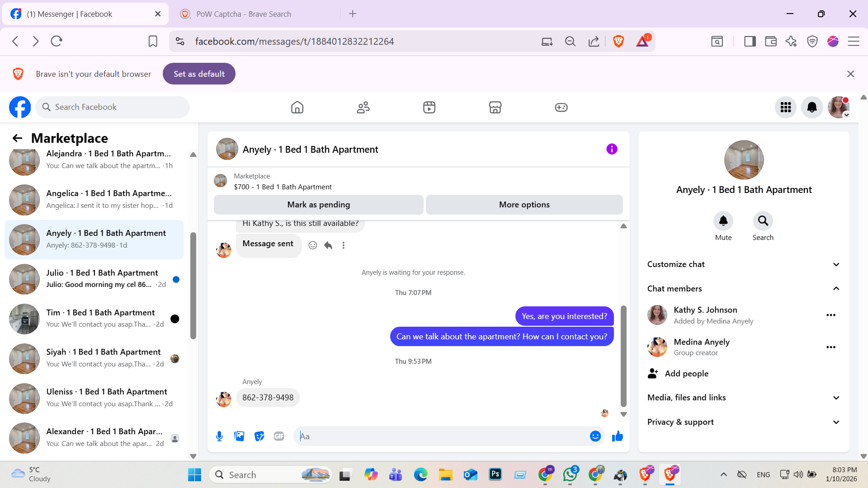Click the voice clip microphone icon

tap(219, 436)
